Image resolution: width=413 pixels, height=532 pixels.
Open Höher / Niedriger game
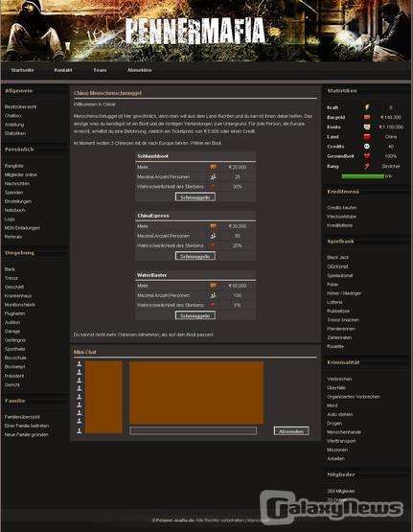344,293
